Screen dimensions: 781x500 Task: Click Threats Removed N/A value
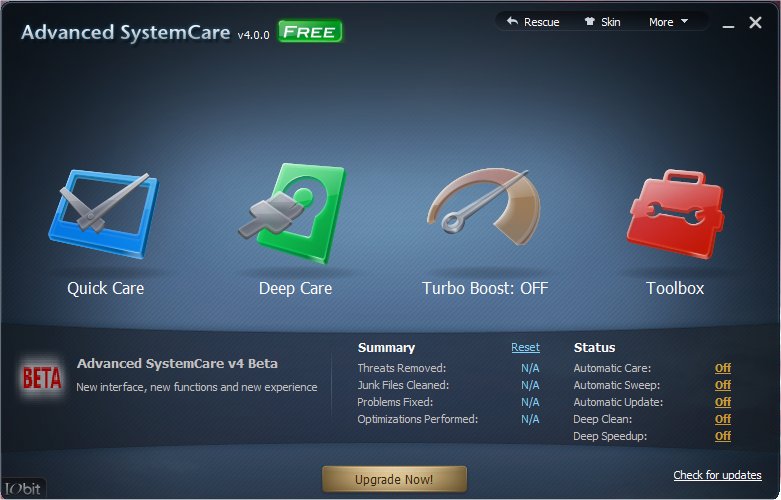point(530,368)
